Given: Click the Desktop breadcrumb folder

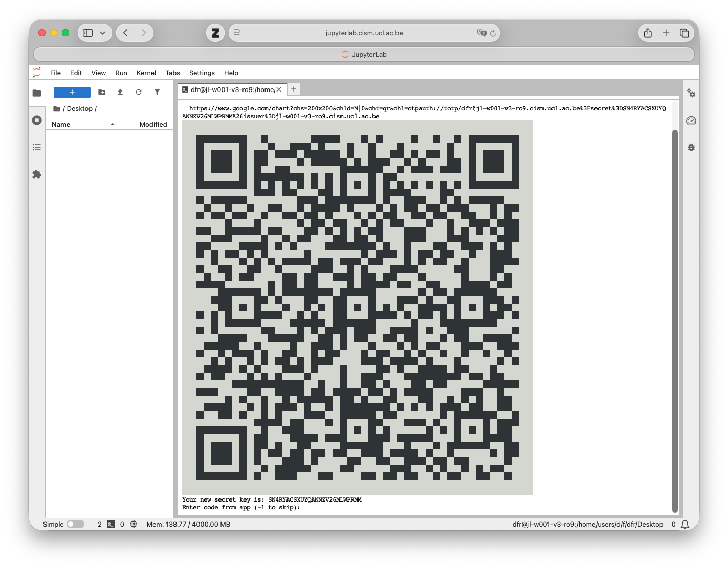Looking at the screenshot, I should 80,108.
